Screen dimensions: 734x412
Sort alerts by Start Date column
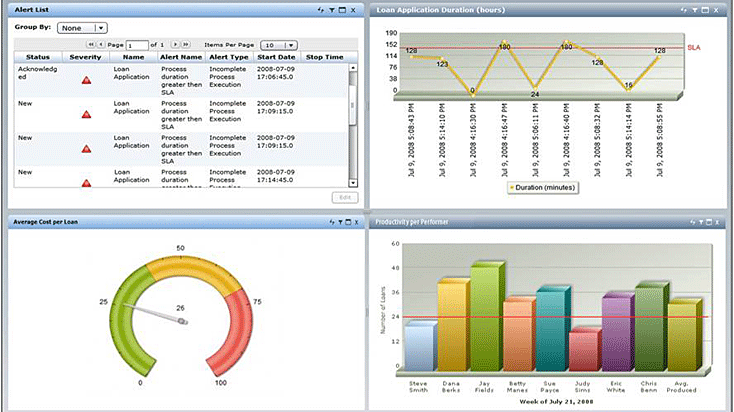coord(275,58)
